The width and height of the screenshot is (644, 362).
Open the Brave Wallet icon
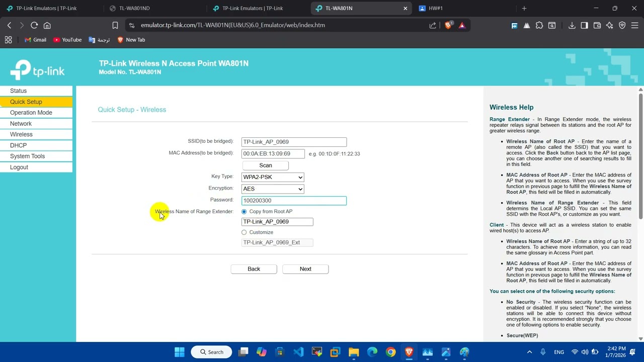597,25
